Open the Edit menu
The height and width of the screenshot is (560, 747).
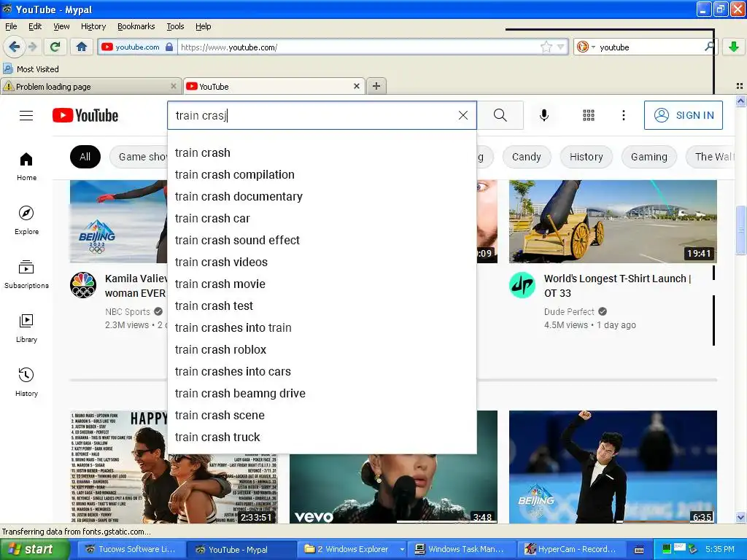pos(35,26)
